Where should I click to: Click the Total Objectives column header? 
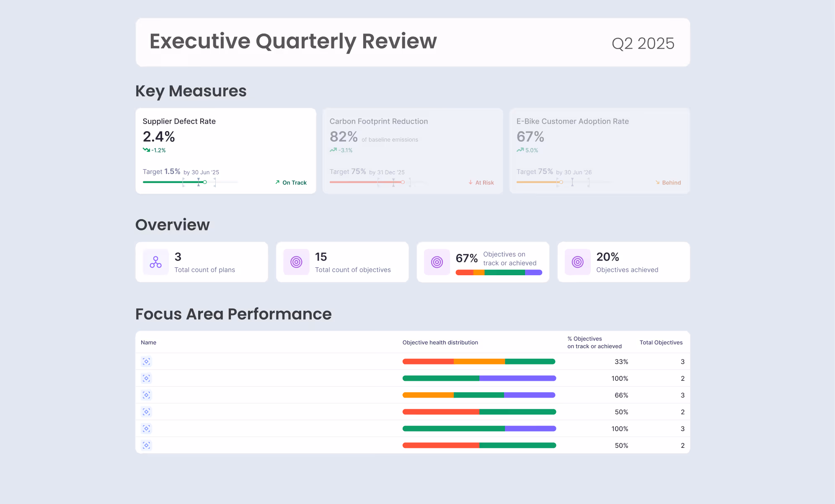[x=661, y=342]
